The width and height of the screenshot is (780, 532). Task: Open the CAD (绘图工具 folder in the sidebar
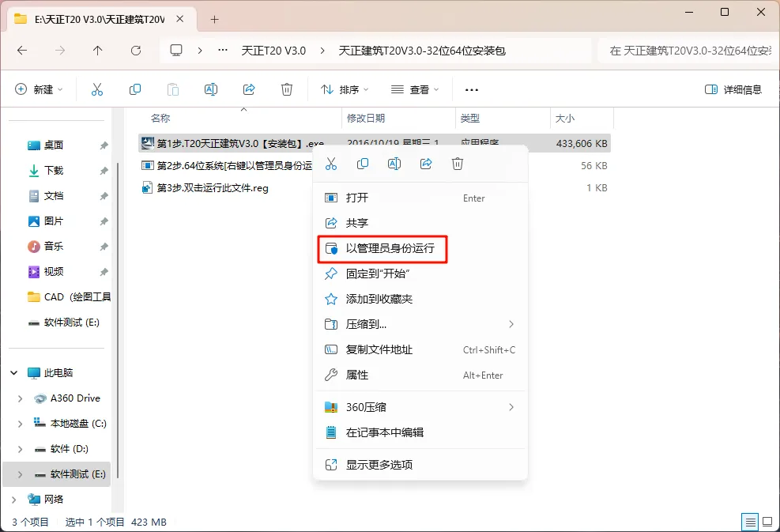click(x=69, y=297)
